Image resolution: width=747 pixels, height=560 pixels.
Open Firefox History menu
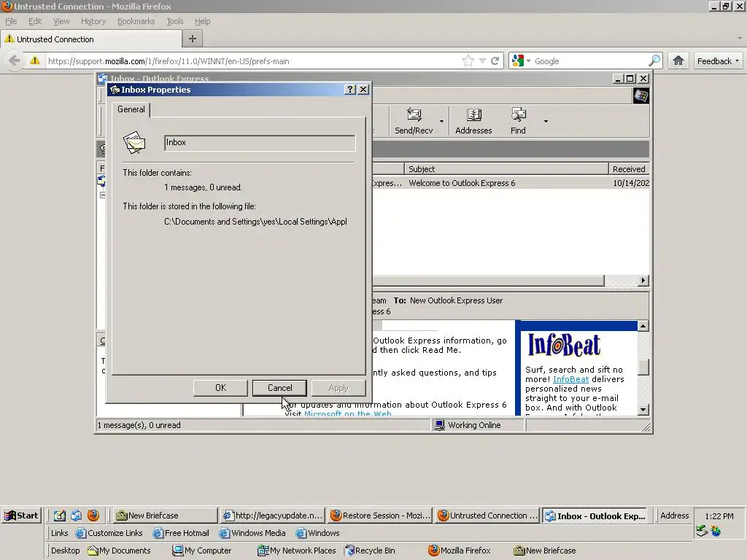click(93, 21)
